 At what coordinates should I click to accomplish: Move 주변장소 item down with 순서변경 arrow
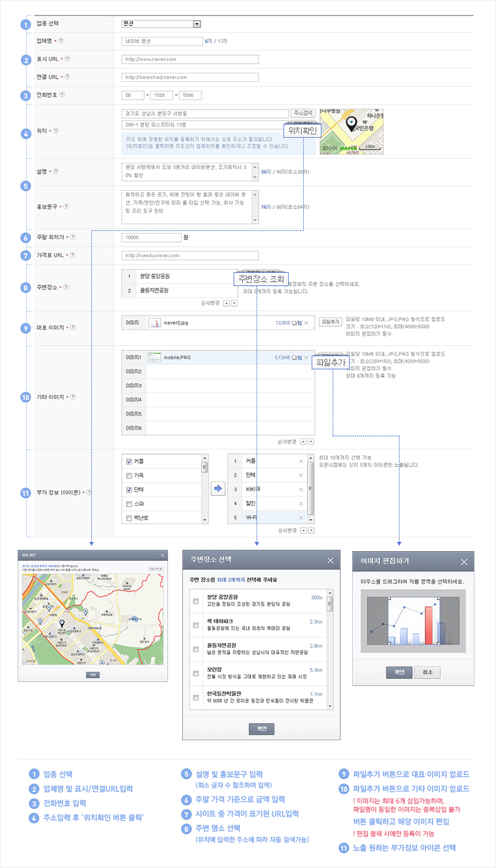tap(234, 303)
